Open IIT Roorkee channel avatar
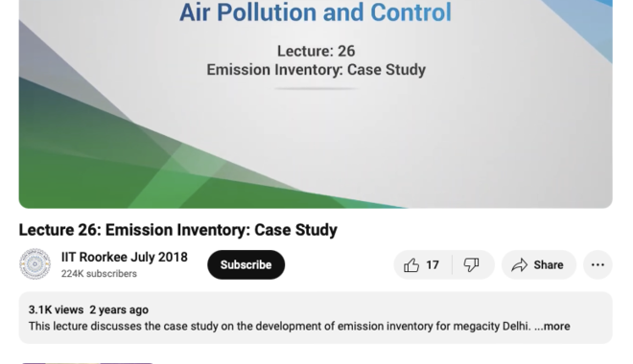The image size is (633, 364). pos(35,264)
